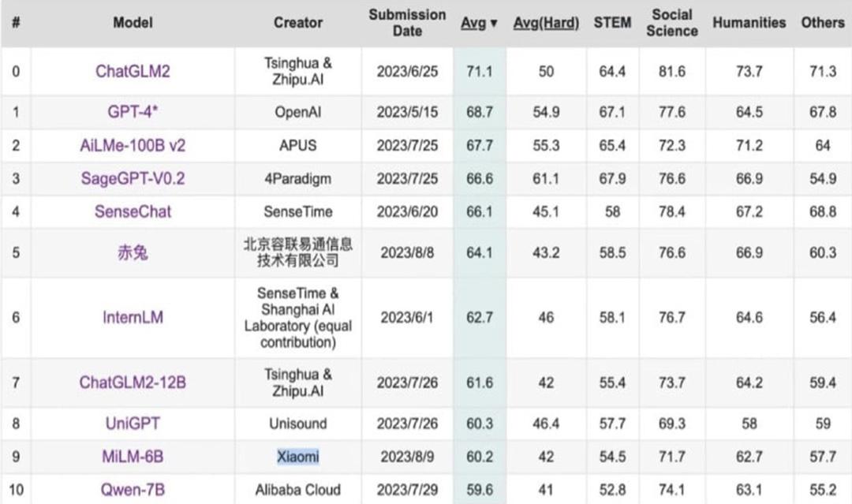Click the 2023/6/20 submission date cell
852x504 pixels.
point(407,212)
